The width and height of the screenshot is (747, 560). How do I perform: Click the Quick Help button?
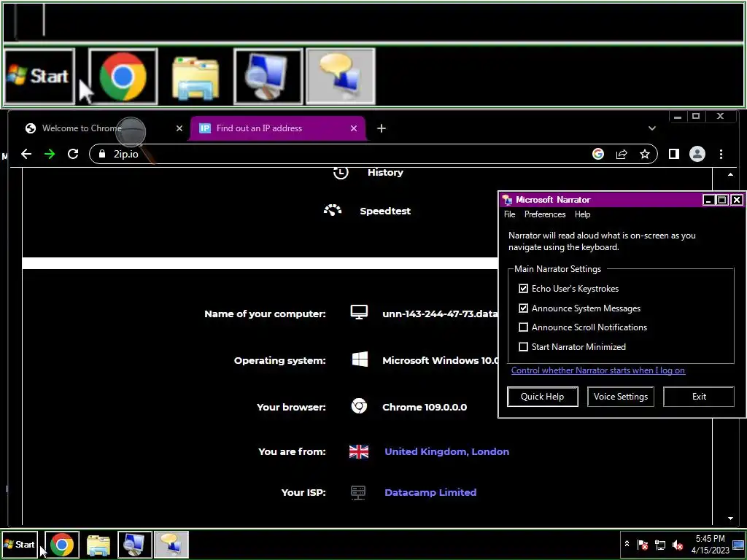[543, 397]
